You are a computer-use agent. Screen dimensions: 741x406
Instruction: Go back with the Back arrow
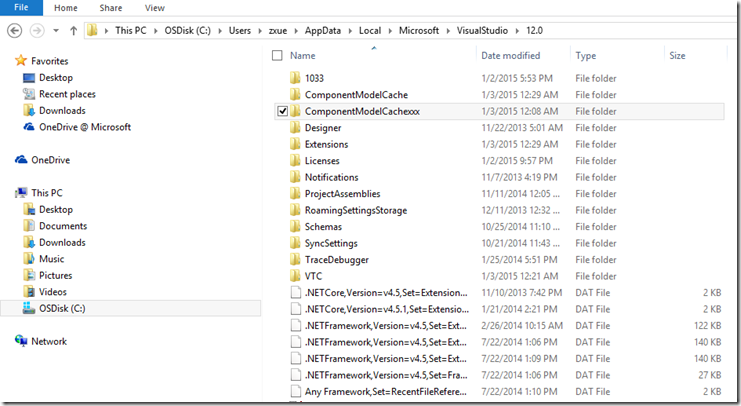pyautogui.click(x=15, y=31)
